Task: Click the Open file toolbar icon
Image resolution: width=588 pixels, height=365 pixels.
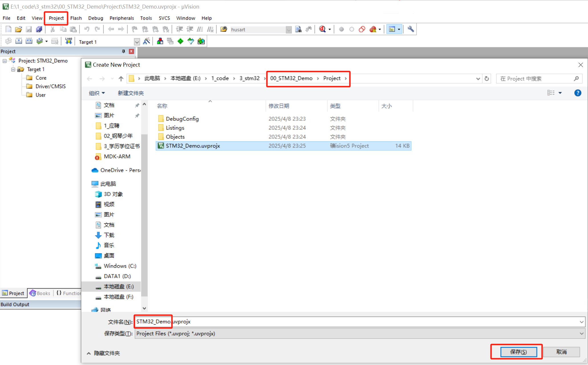Action: click(19, 29)
